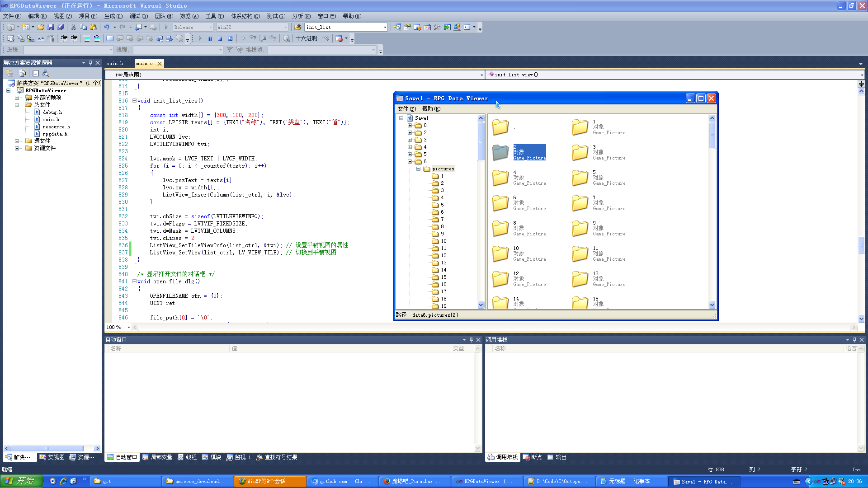The width and height of the screenshot is (868, 488).
Task: Undo the last edit with undo arrow
Action: pyautogui.click(x=107, y=27)
